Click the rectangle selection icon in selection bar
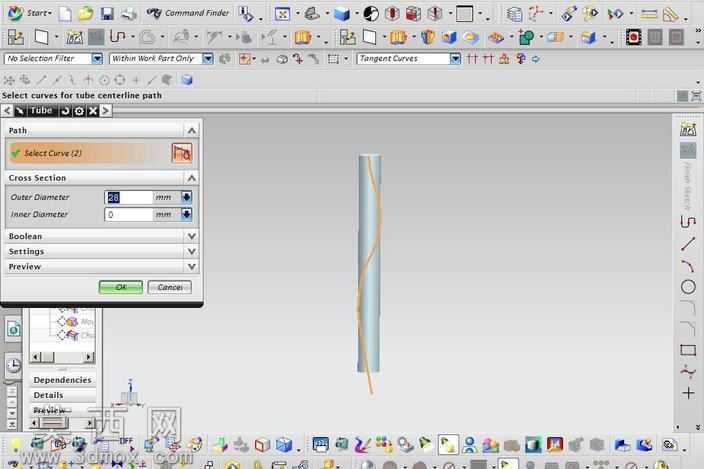Viewport: 704px width, 469px height. click(x=333, y=59)
